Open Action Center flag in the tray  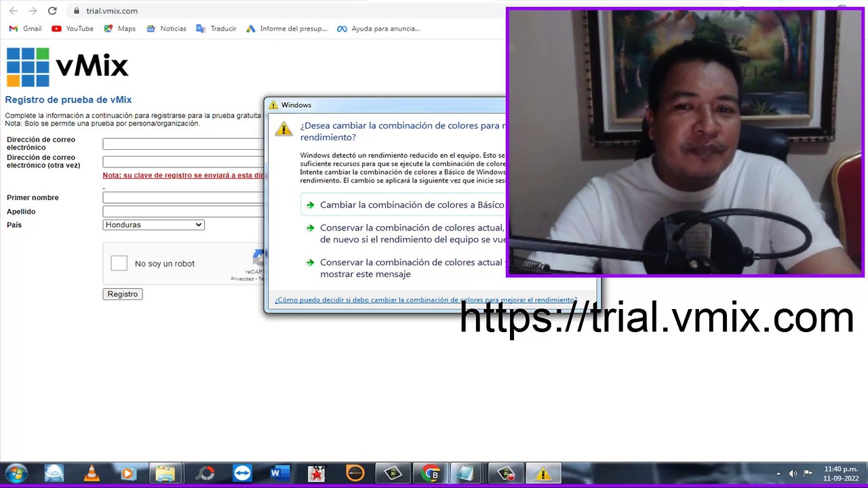[x=808, y=473]
